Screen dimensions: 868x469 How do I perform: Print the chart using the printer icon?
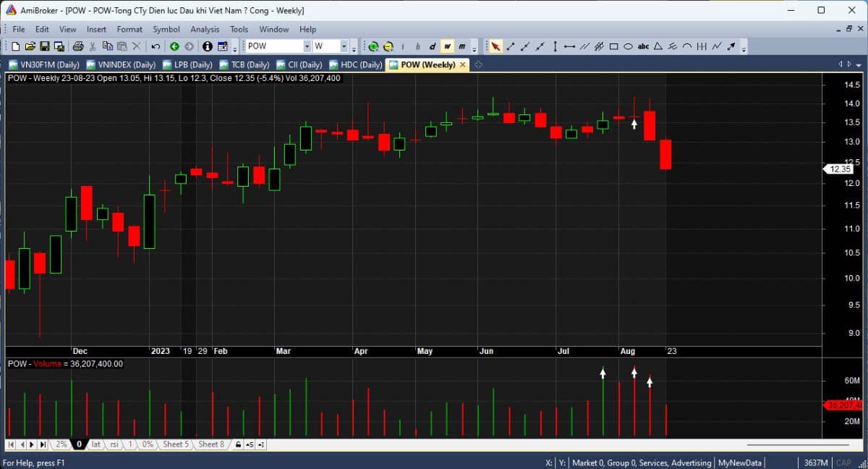[78, 46]
